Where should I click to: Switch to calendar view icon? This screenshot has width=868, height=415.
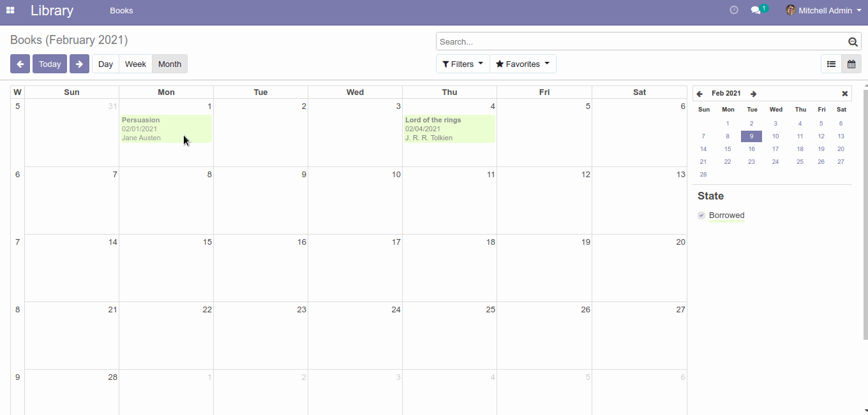pos(851,64)
